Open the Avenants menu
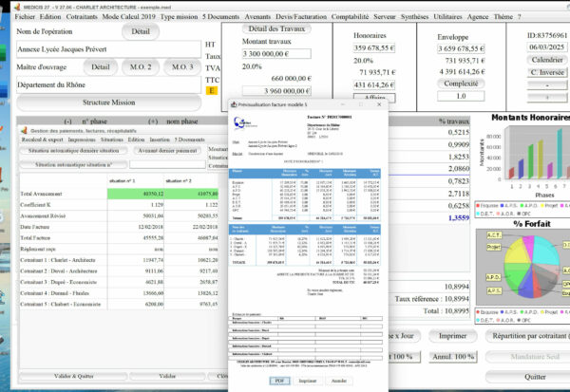The width and height of the screenshot is (570, 392). [x=257, y=17]
